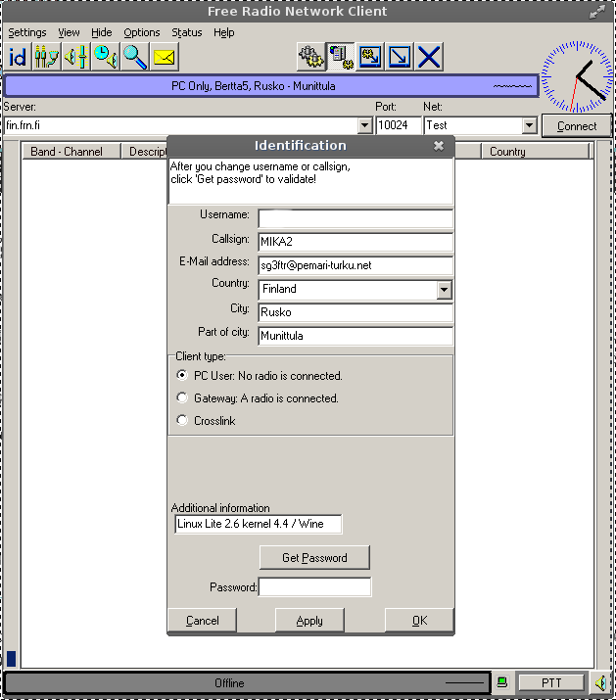Image resolution: width=616 pixels, height=700 pixels.
Task: Click Cancel in Identification dialog
Action: [x=203, y=621]
